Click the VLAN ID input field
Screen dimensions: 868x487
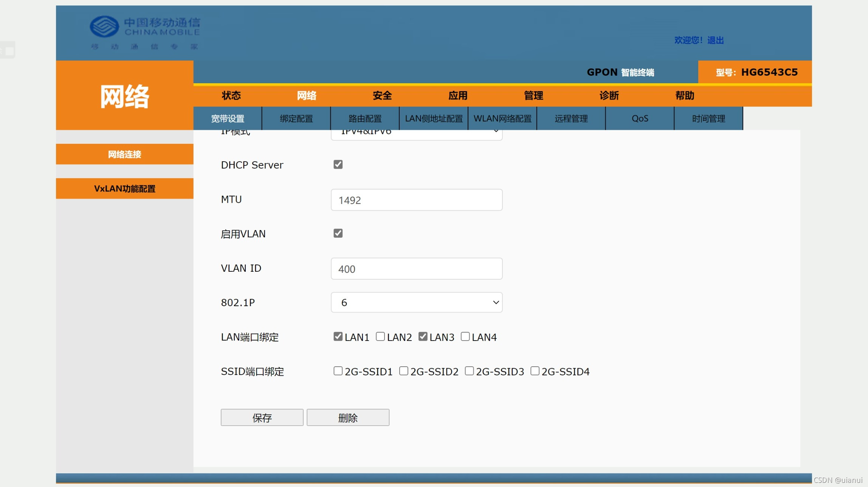416,269
